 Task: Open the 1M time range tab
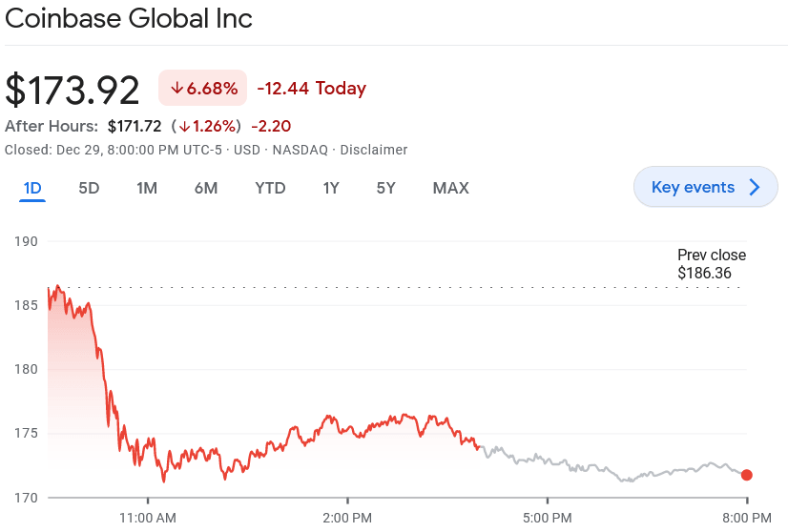147,188
